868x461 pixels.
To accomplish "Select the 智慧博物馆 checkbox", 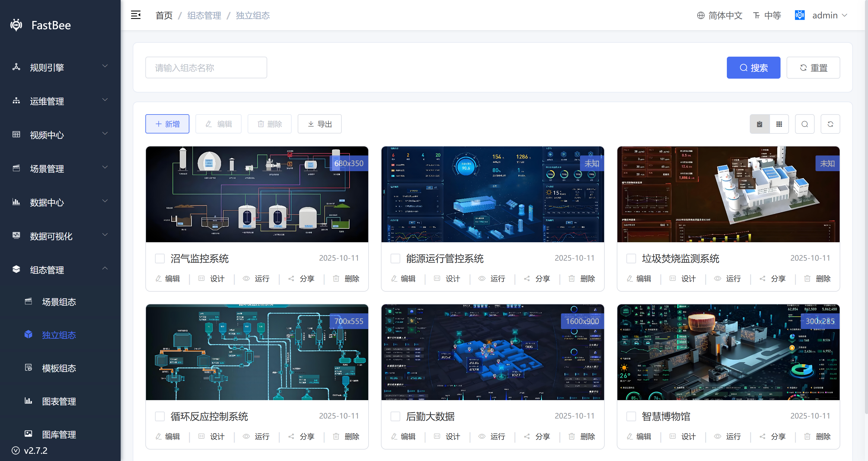I will (631, 416).
